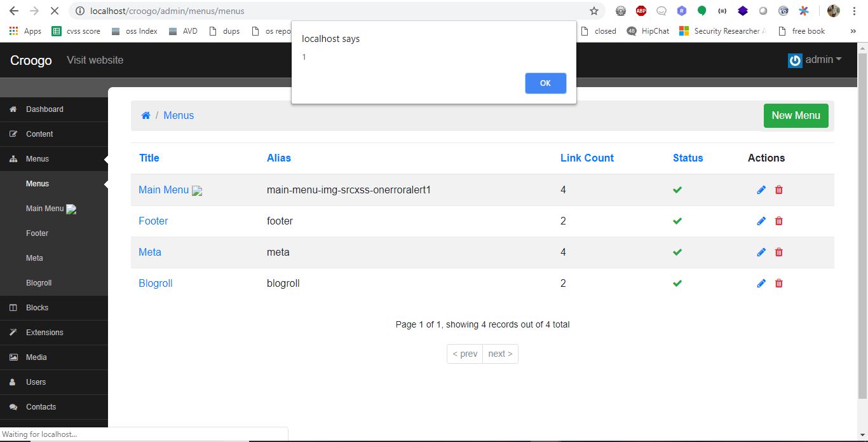Viewport: 868px width, 442px height.
Task: Sort the table by Status
Action: (688, 158)
